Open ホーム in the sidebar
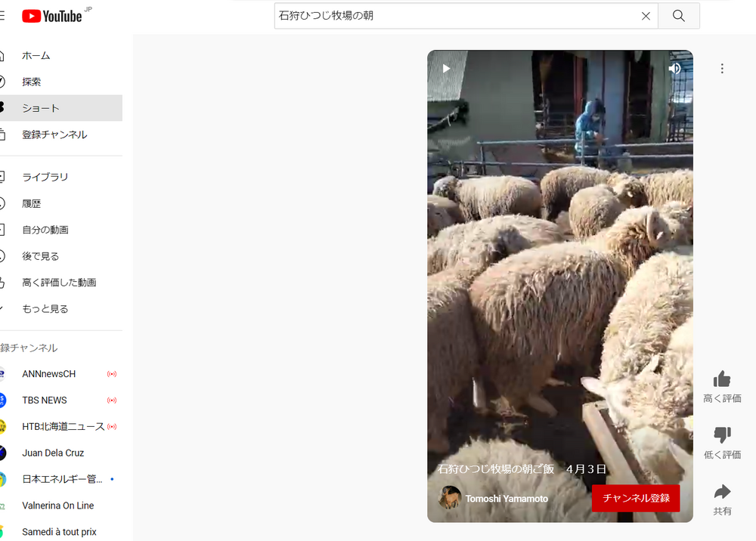Image resolution: width=756 pixels, height=541 pixels. coord(36,56)
